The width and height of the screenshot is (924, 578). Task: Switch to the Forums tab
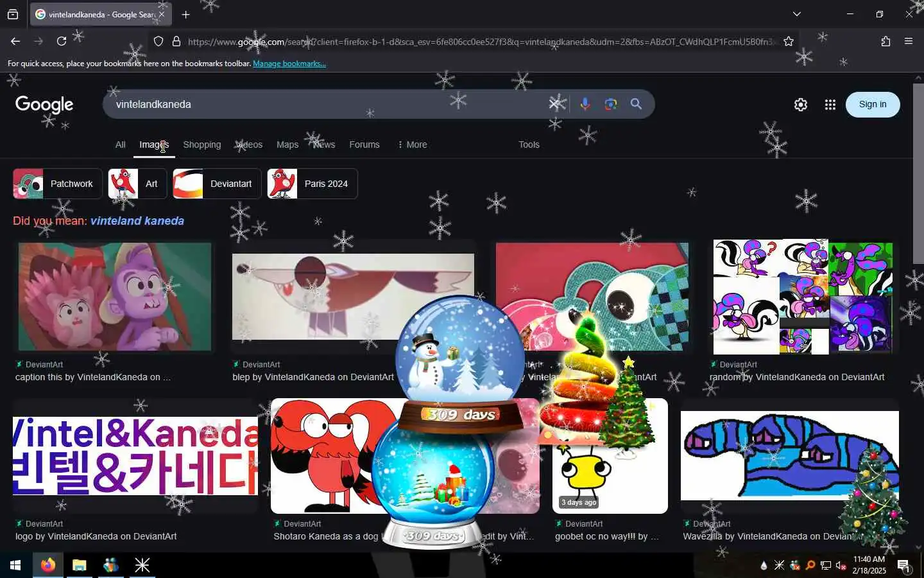click(364, 144)
